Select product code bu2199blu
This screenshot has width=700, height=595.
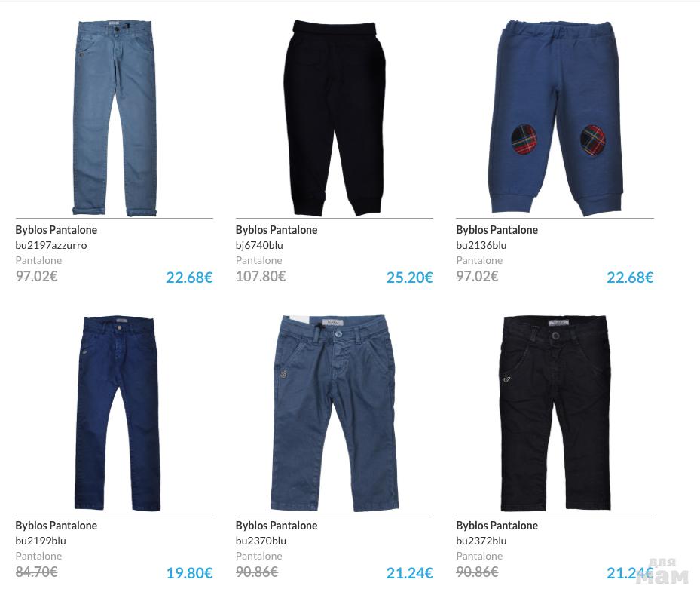click(x=41, y=541)
